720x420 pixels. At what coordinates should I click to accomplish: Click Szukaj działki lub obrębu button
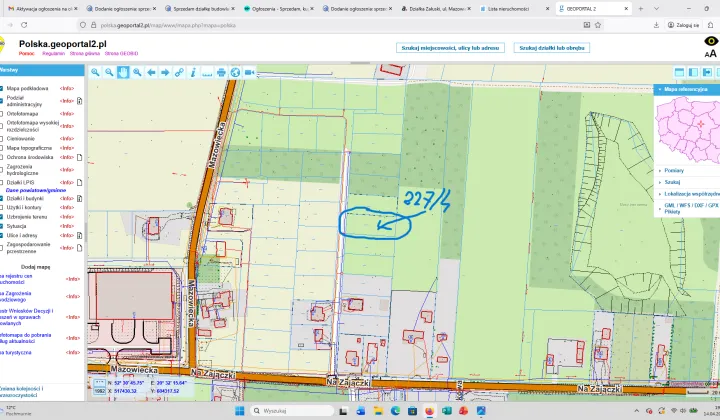(x=551, y=47)
